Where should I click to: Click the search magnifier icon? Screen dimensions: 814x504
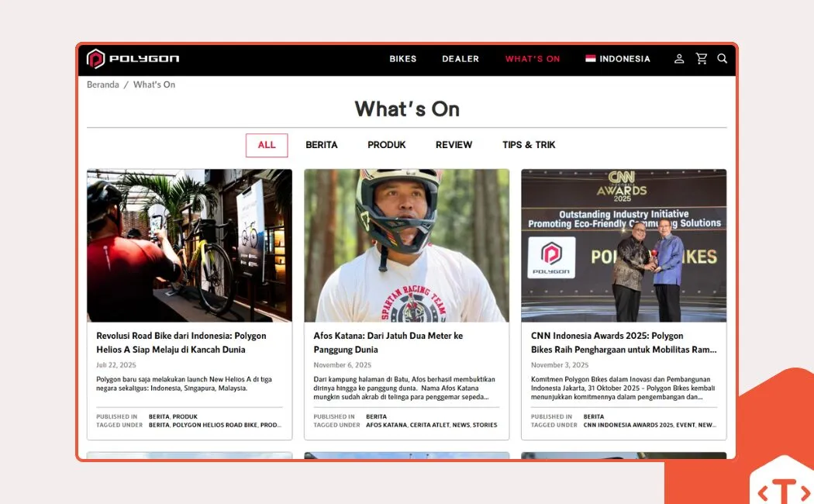pyautogui.click(x=723, y=58)
